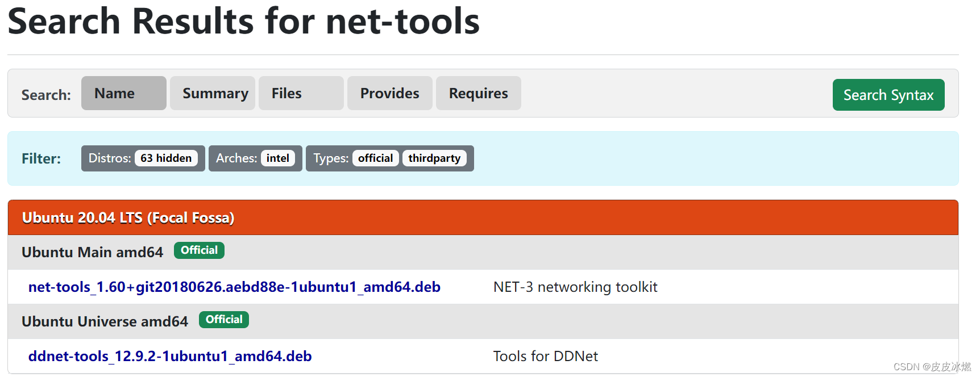Click the NET-3 networking toolkit description
The image size is (980, 377).
click(x=575, y=287)
